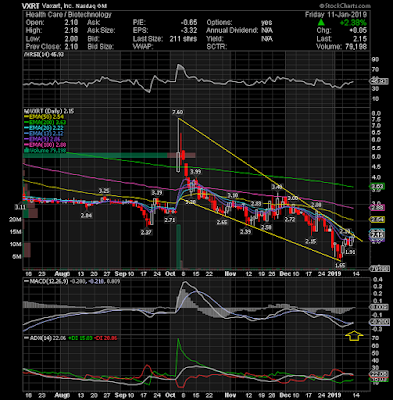Click the EMA(20) legend entry

[43, 128]
